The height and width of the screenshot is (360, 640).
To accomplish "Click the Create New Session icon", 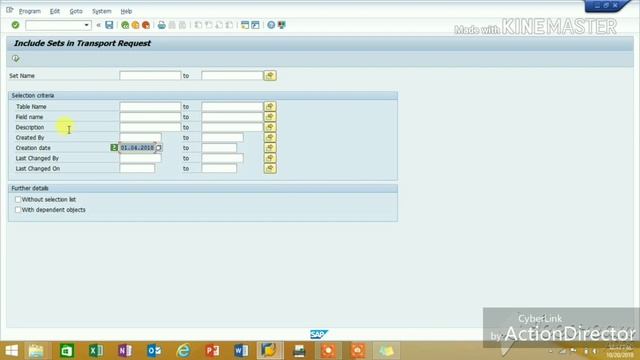I will [245, 25].
